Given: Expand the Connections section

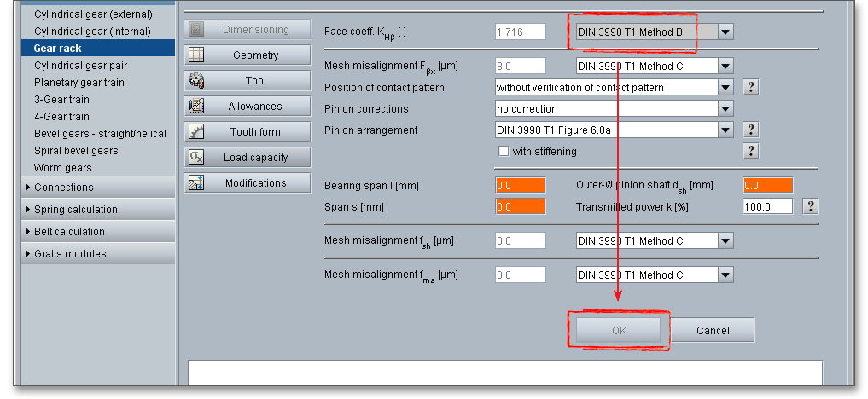Looking at the screenshot, I should (64, 188).
